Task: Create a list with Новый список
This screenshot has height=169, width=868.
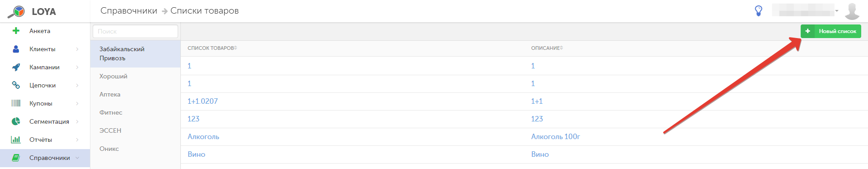Action: [x=831, y=31]
